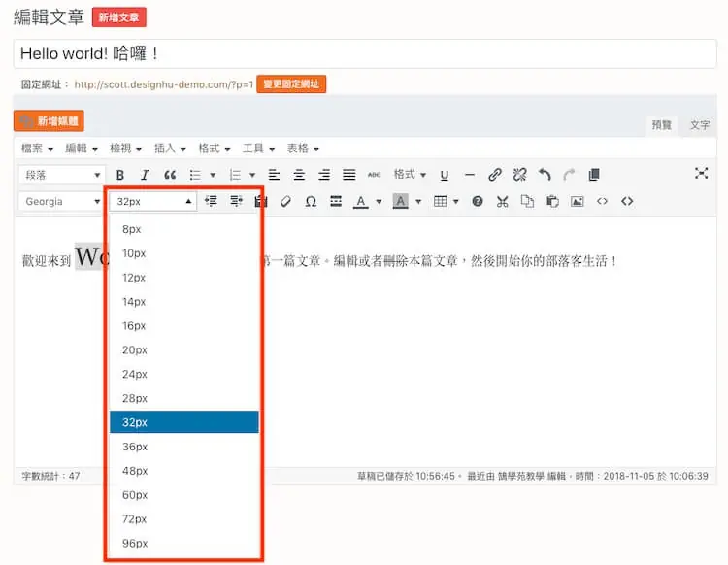The width and height of the screenshot is (728, 565).
Task: Redo the last action
Action: [569, 175]
